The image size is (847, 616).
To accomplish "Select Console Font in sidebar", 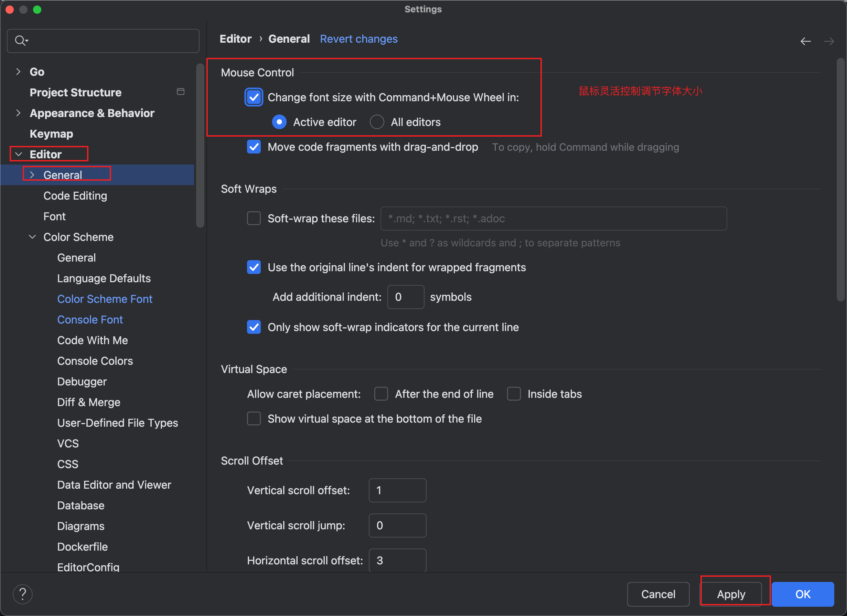I will 90,320.
